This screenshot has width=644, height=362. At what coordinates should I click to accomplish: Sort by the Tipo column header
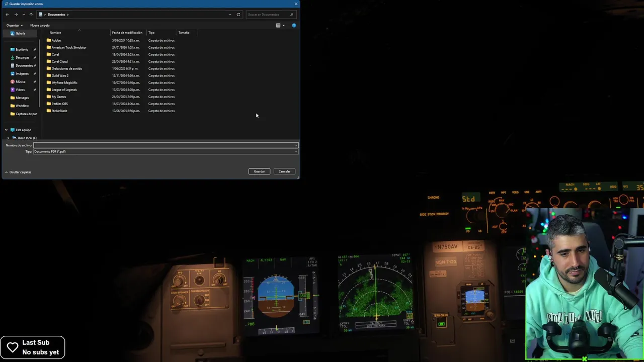(x=151, y=33)
